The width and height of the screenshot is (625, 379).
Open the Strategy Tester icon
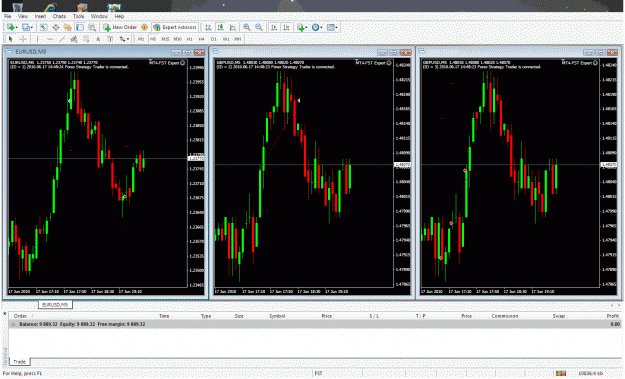(x=92, y=27)
